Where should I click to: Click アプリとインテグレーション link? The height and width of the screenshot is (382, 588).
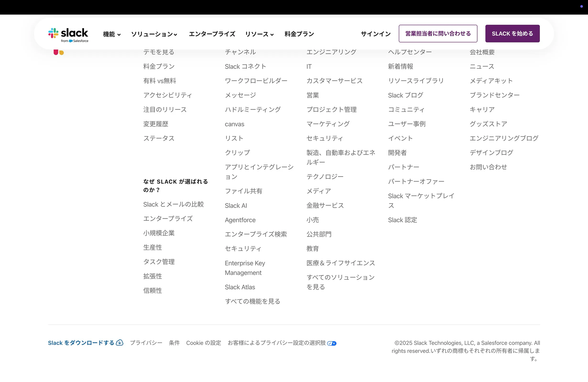[x=259, y=172]
